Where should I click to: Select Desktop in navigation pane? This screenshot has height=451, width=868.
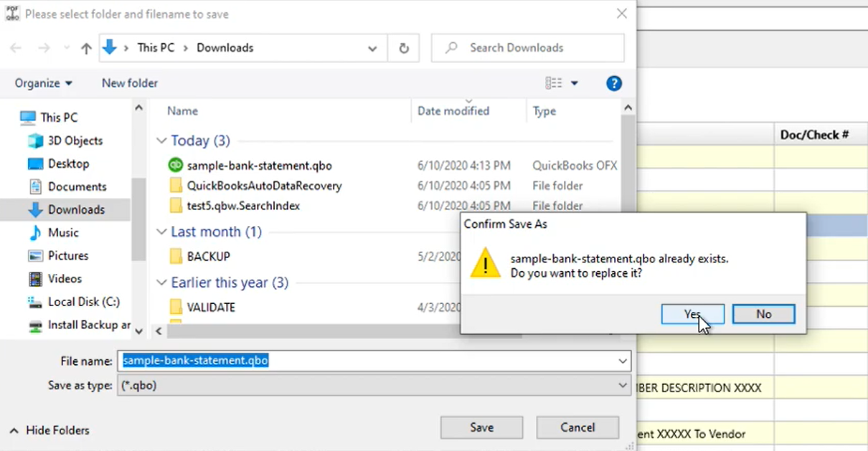pyautogui.click(x=69, y=163)
